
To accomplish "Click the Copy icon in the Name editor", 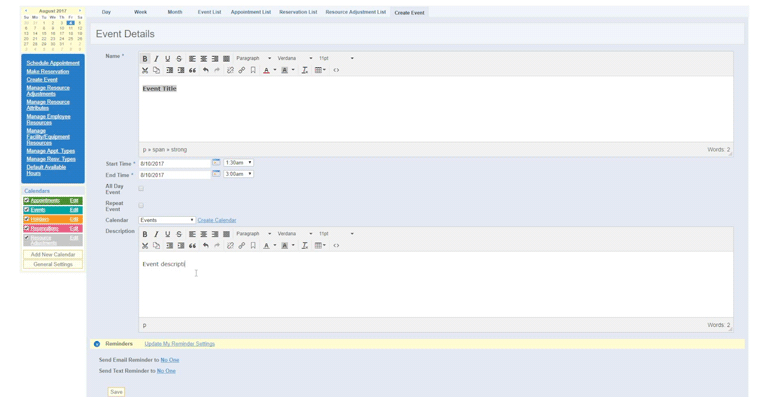I will [x=156, y=70].
